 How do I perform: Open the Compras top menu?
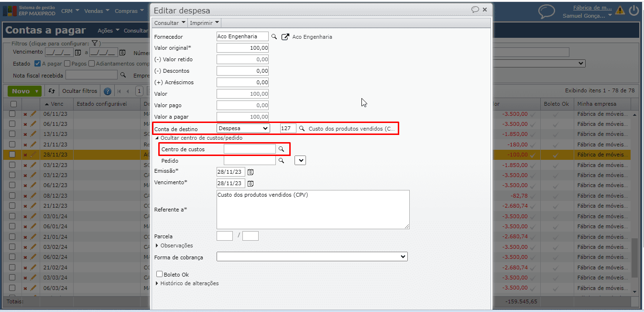coord(130,11)
